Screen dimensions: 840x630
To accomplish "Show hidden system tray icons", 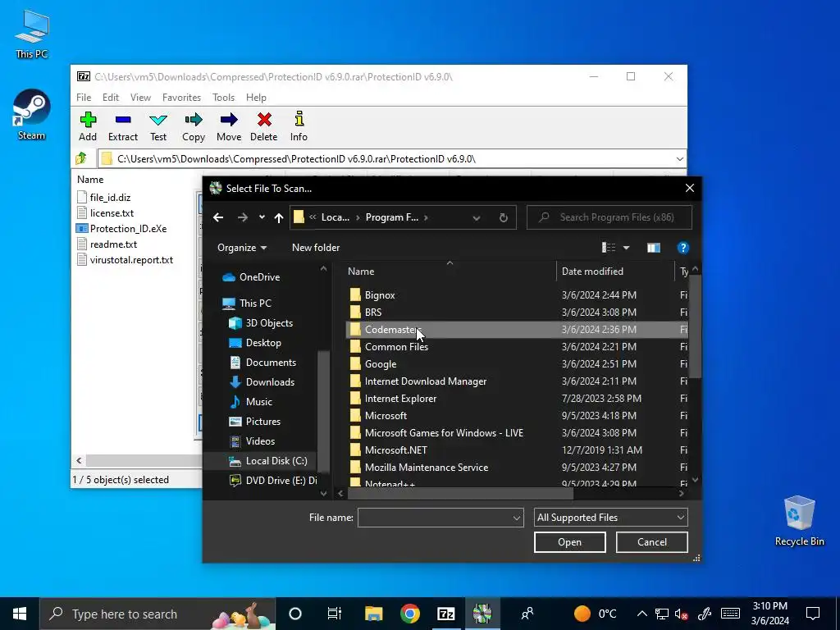I will 641,614.
